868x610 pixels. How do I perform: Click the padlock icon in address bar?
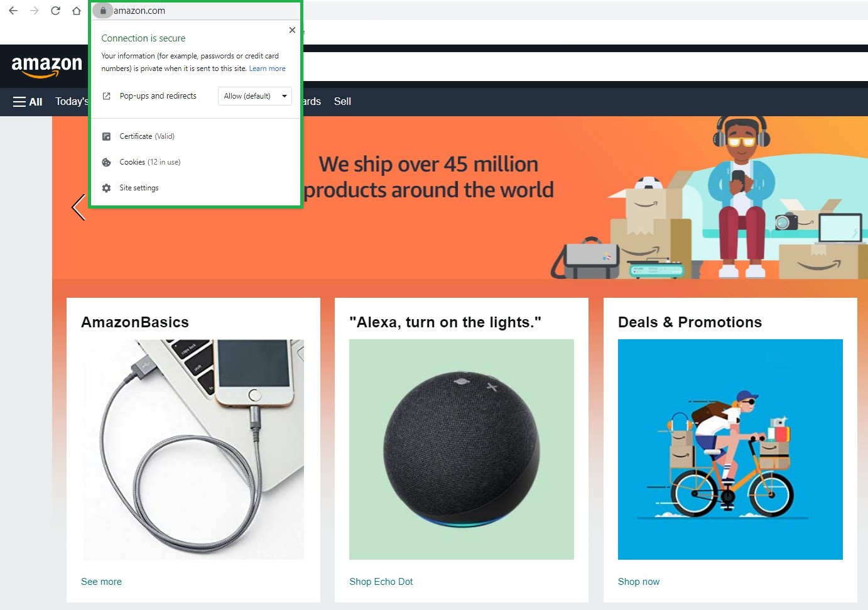[x=103, y=11]
